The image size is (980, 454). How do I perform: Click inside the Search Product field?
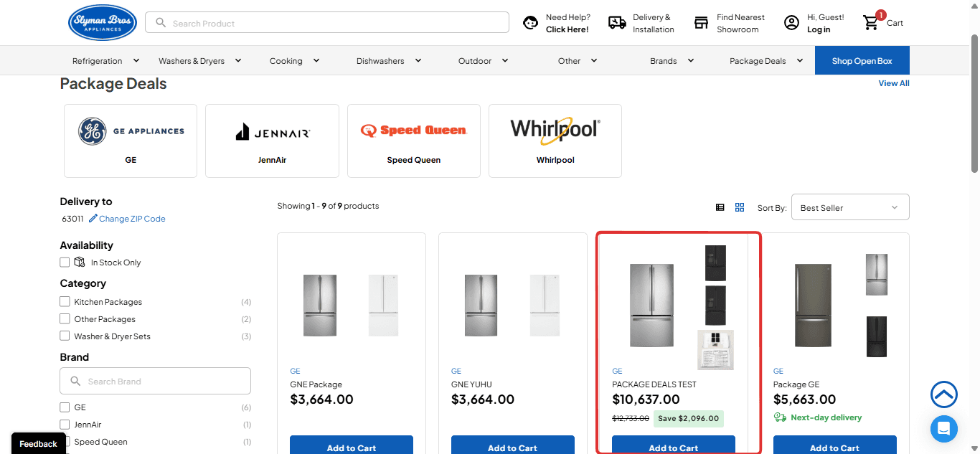(x=327, y=23)
